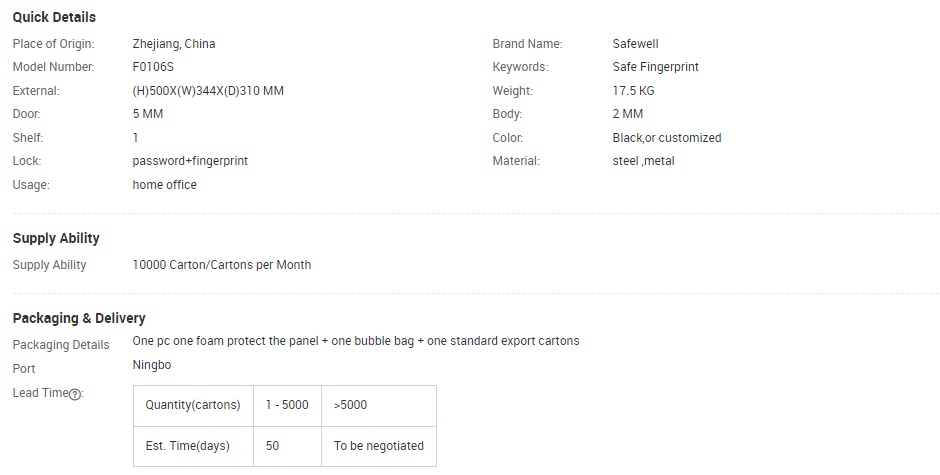
Task: Click the Zhejiang, China origin value
Action: (174, 44)
